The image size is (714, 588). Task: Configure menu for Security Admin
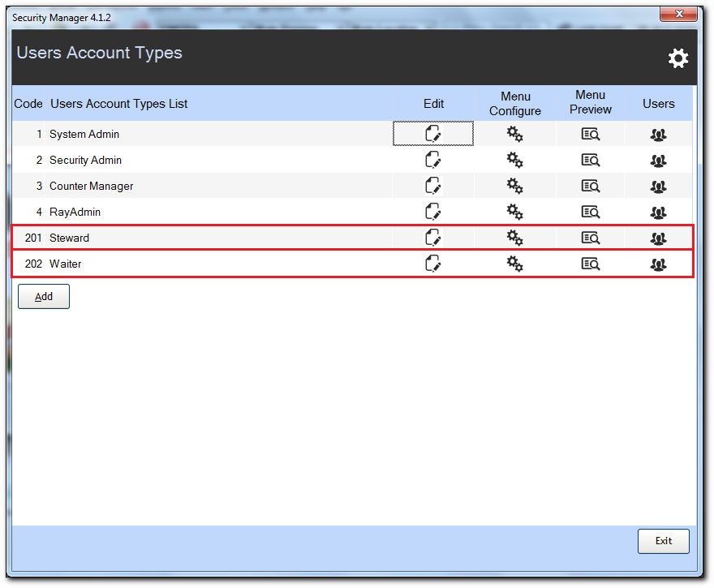[x=515, y=160]
